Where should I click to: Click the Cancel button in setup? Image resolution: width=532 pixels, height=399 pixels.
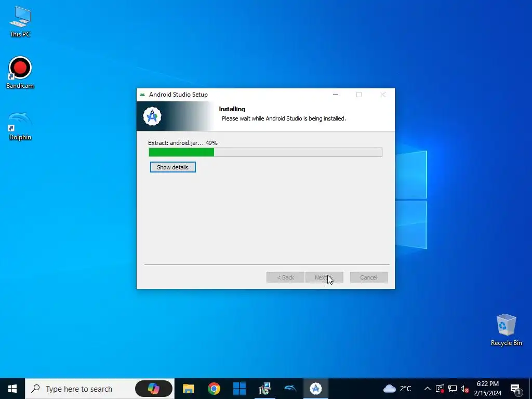pyautogui.click(x=369, y=277)
